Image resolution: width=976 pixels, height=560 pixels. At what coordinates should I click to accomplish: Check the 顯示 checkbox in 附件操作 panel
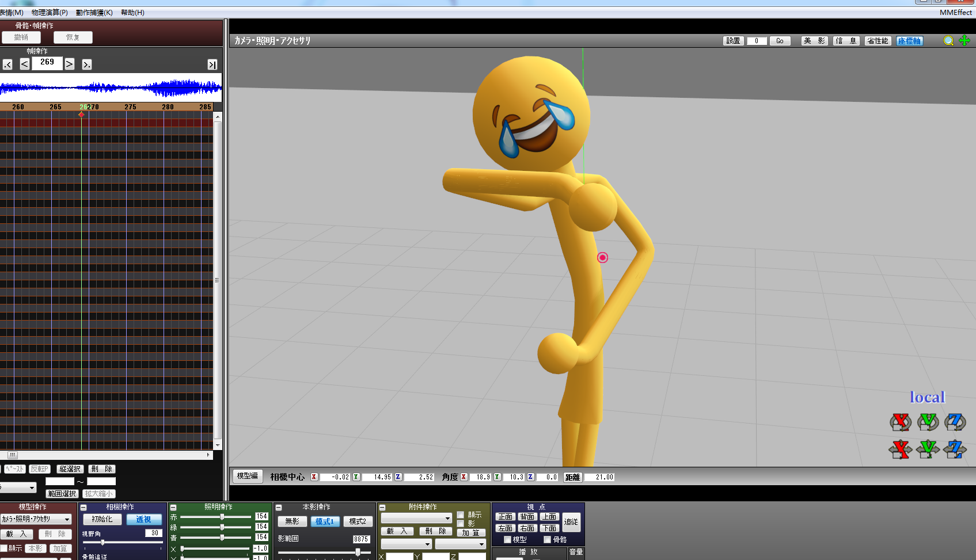[461, 515]
